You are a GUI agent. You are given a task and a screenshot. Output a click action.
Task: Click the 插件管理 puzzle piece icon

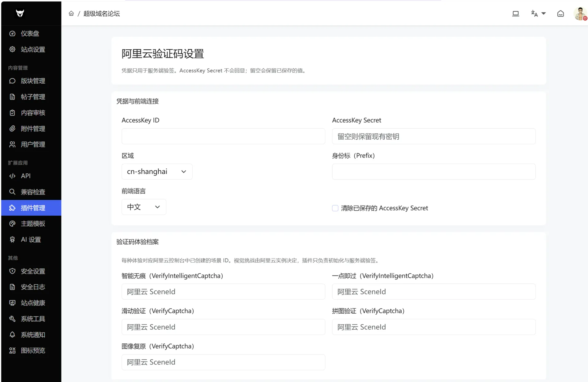[x=12, y=208]
